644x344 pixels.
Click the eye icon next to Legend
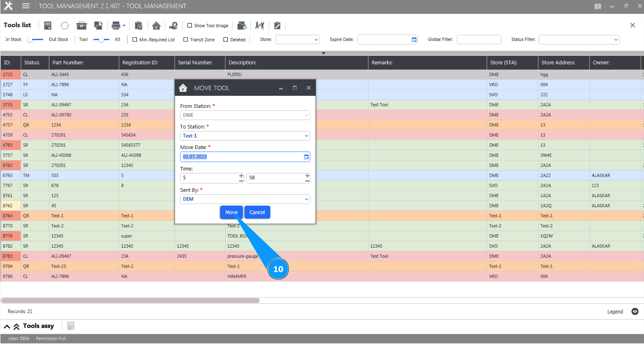[635, 312]
